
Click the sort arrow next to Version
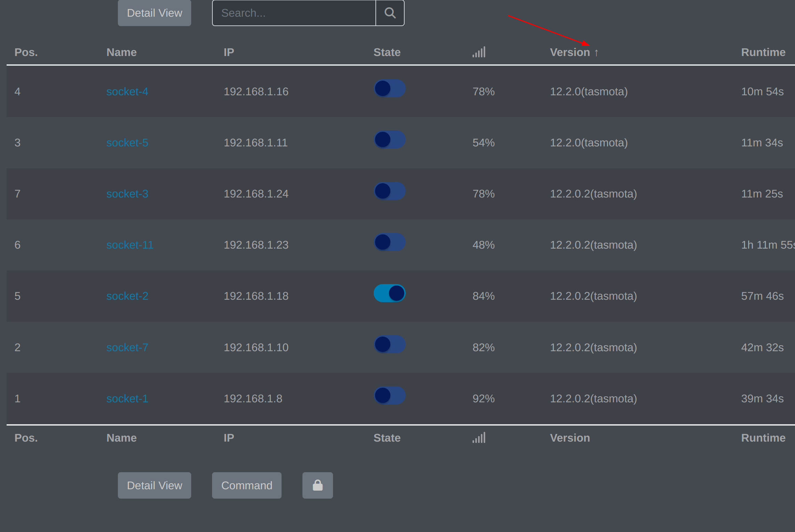pos(596,52)
